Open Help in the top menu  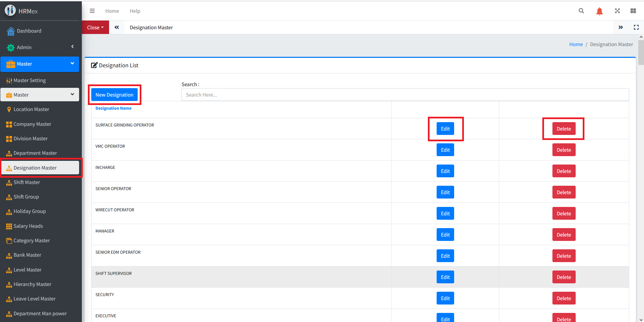[135, 11]
